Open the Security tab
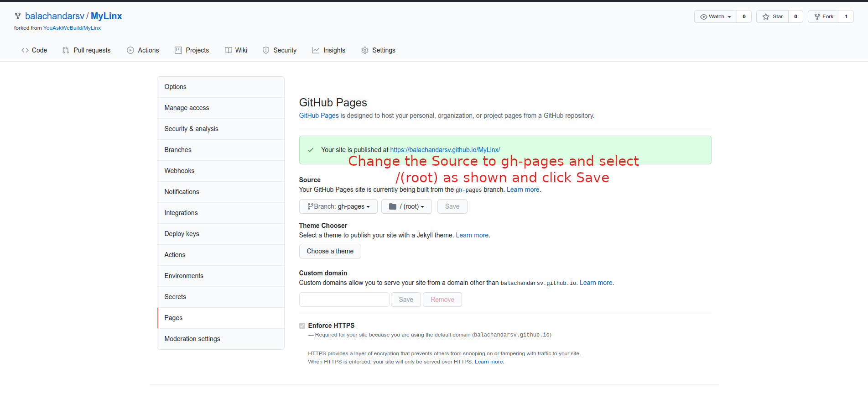This screenshot has width=868, height=400. [x=280, y=50]
